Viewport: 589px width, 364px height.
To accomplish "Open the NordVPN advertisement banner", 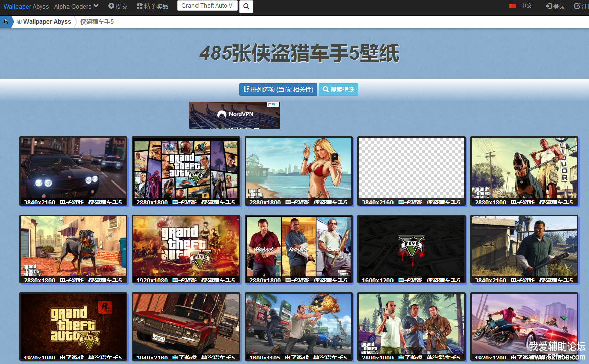I will pyautogui.click(x=235, y=115).
